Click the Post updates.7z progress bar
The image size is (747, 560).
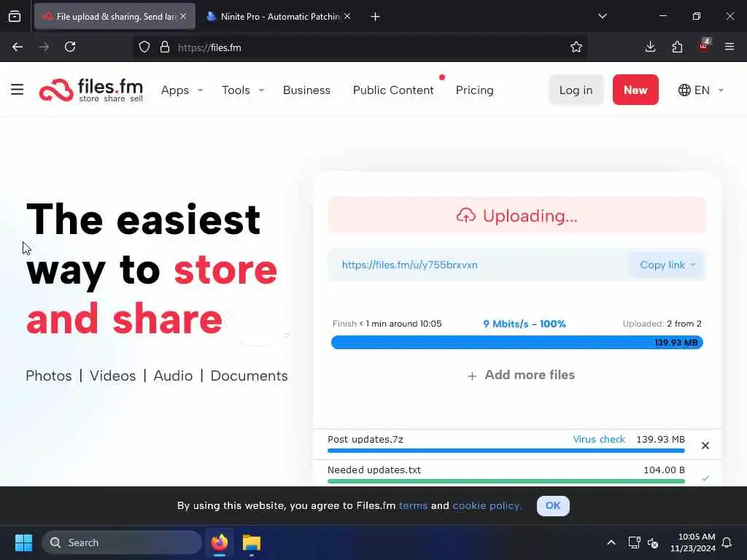tap(506, 451)
